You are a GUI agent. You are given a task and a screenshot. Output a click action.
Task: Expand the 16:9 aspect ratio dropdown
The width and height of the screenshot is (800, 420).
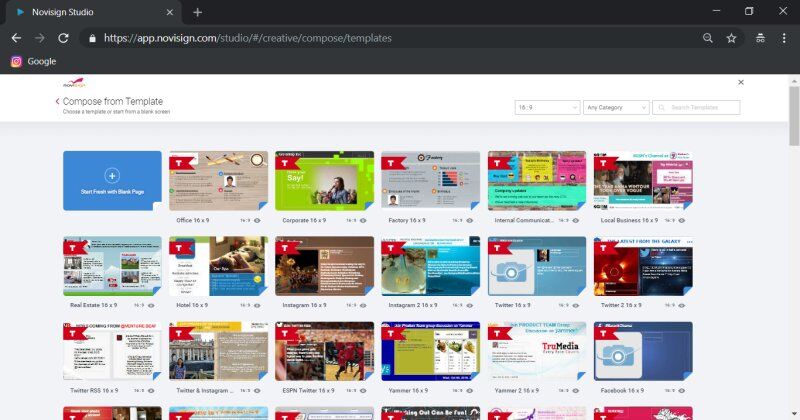[x=547, y=107]
